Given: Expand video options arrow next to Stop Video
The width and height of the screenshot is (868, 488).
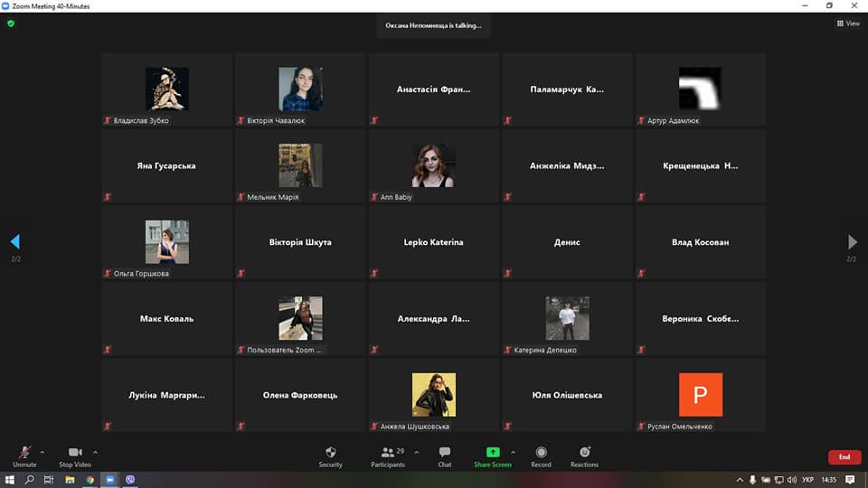Looking at the screenshot, I should tap(95, 452).
